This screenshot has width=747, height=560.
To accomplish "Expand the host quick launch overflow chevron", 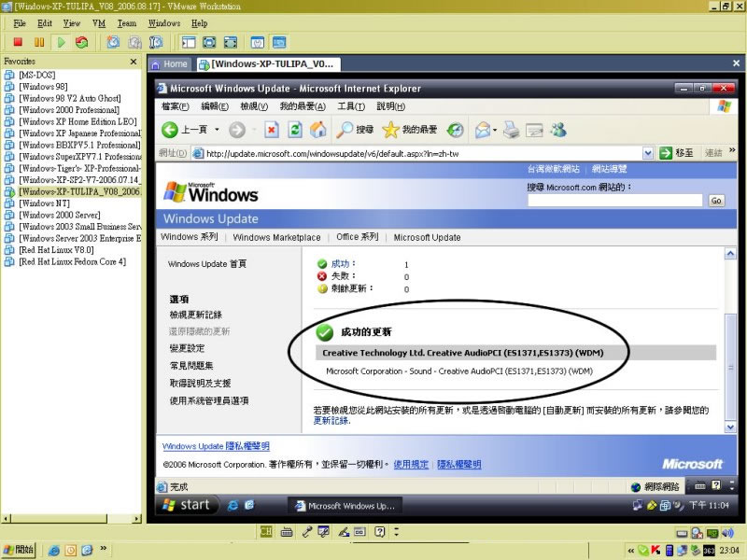I will pos(104,549).
